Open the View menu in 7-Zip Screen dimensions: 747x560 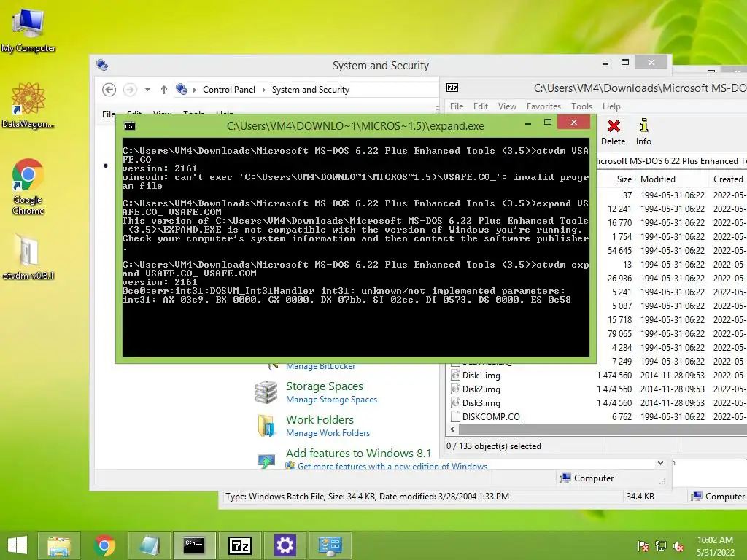click(x=507, y=106)
